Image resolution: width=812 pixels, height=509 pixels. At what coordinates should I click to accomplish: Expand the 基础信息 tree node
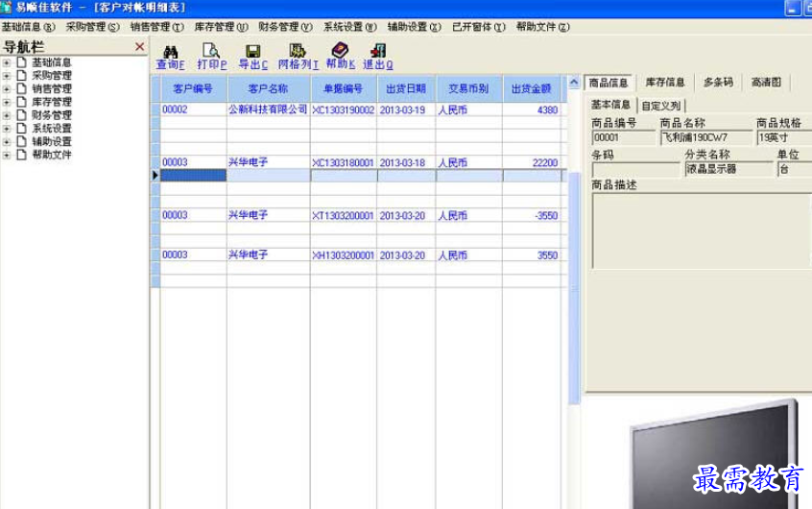[x=6, y=62]
